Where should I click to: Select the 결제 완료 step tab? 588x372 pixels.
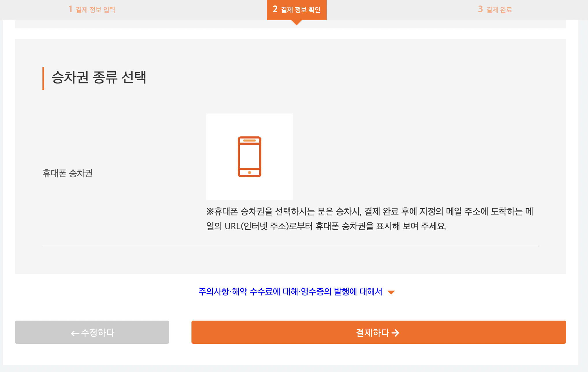pyautogui.click(x=499, y=10)
